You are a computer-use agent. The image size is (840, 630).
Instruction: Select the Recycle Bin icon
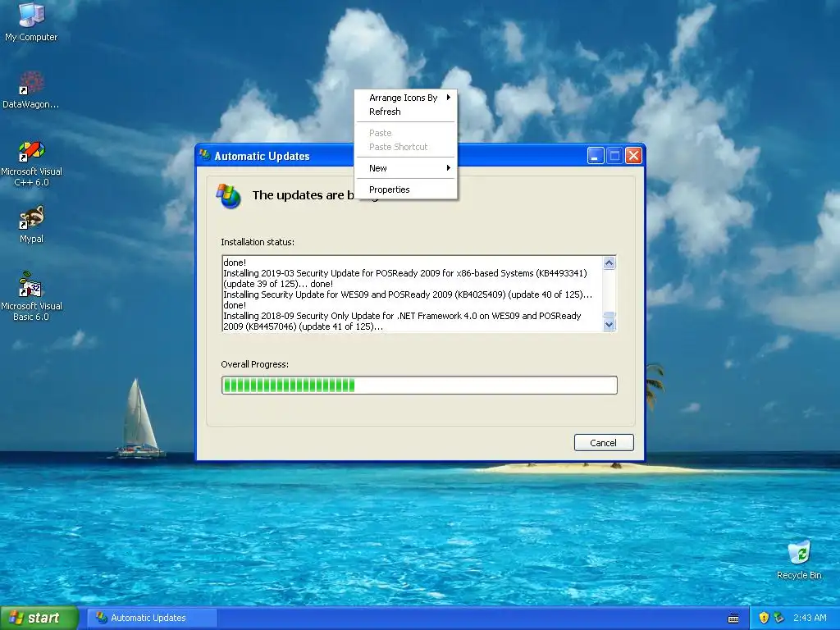[x=799, y=559]
